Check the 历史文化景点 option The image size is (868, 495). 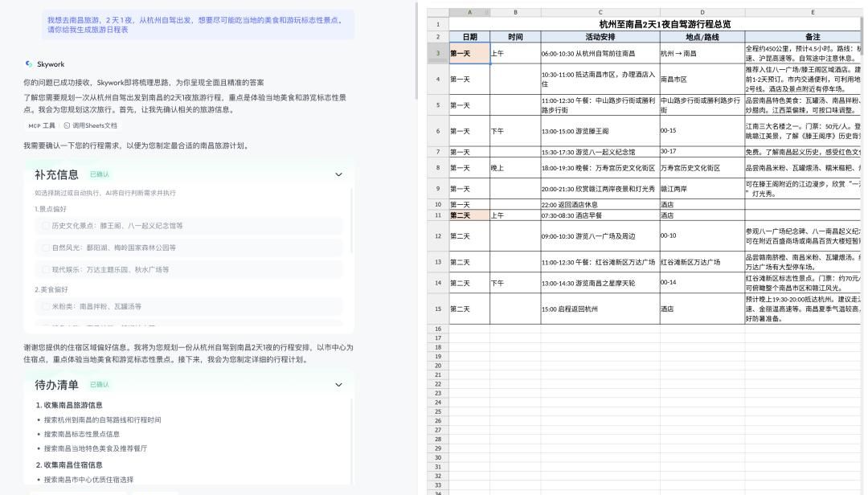click(46, 226)
